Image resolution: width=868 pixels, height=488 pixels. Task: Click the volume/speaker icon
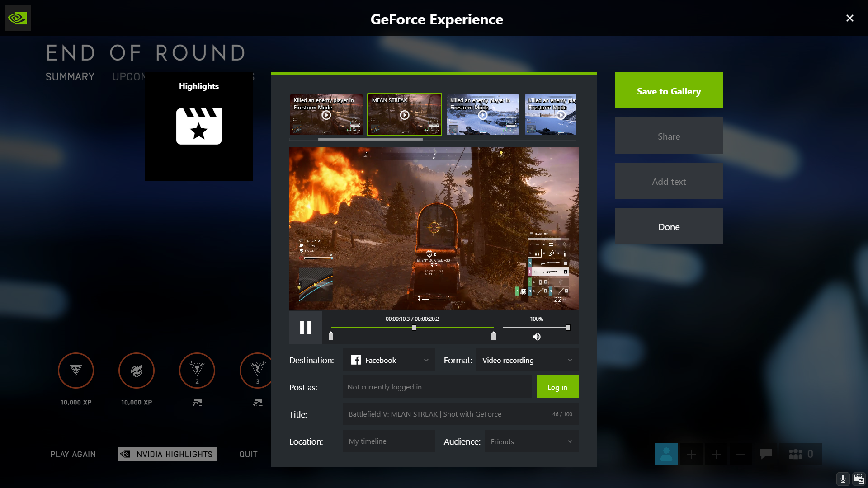pyautogui.click(x=535, y=337)
